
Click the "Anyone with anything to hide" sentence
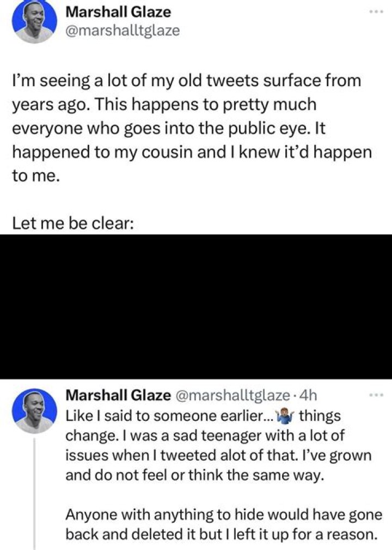(x=224, y=515)
